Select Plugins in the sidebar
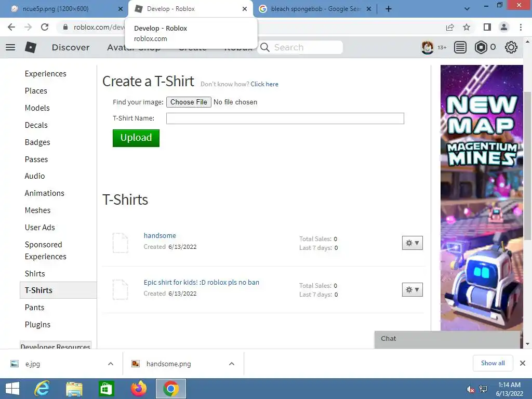 pos(37,325)
